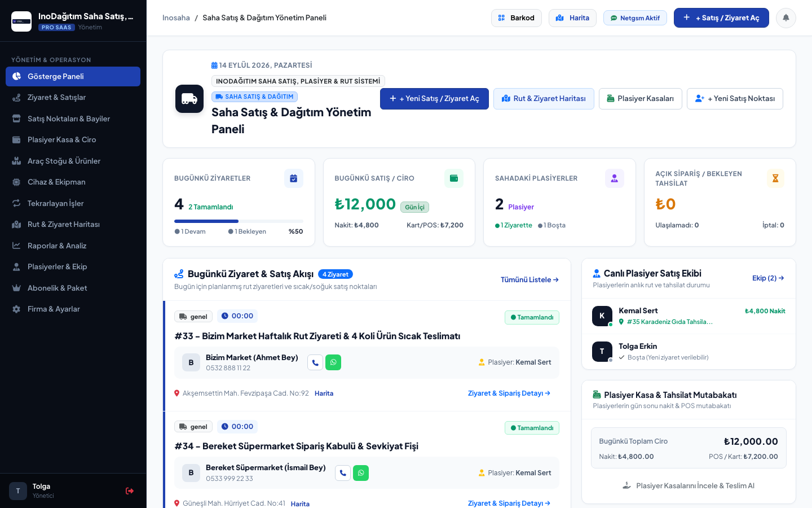Open Cihaz & Ekipman page
Image resolution: width=812 pixels, height=508 pixels.
pos(73,182)
